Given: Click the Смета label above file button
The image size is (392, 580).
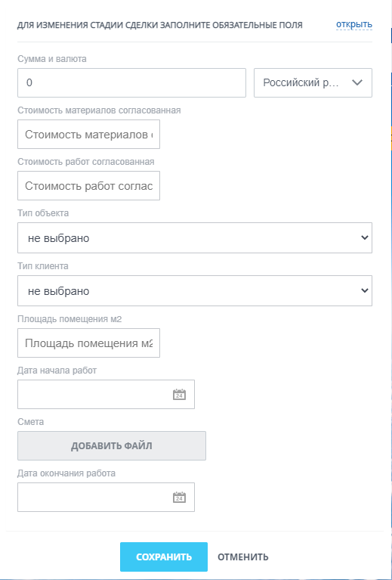Looking at the screenshot, I should [30, 422].
